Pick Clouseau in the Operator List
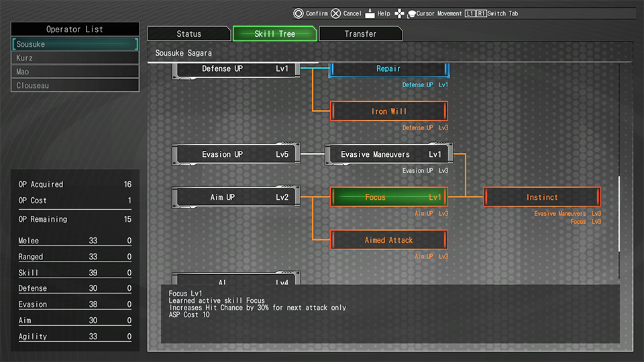The height and width of the screenshot is (362, 644). (x=75, y=86)
